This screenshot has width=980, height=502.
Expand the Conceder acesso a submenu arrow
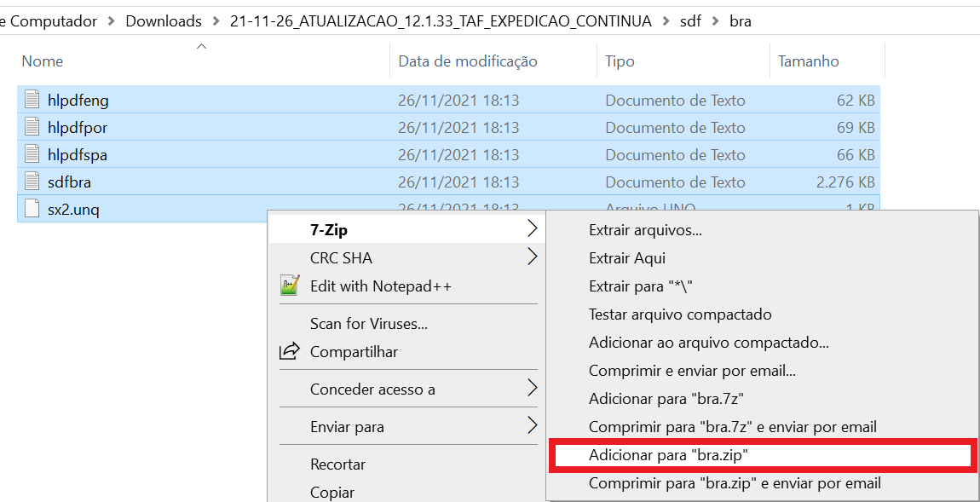532,389
